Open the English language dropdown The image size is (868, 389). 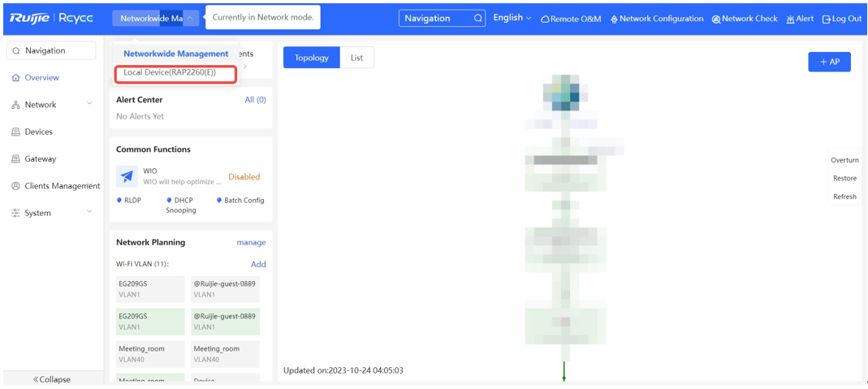tap(512, 18)
